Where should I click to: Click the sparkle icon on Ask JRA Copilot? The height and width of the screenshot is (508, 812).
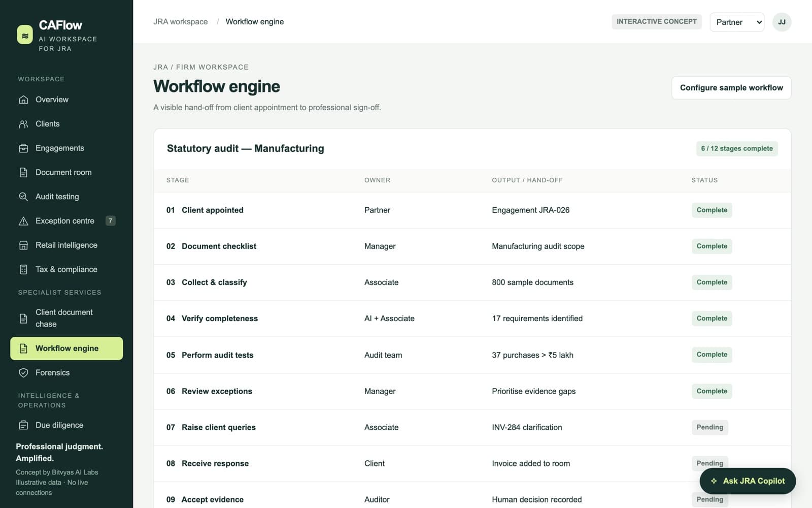click(x=714, y=481)
